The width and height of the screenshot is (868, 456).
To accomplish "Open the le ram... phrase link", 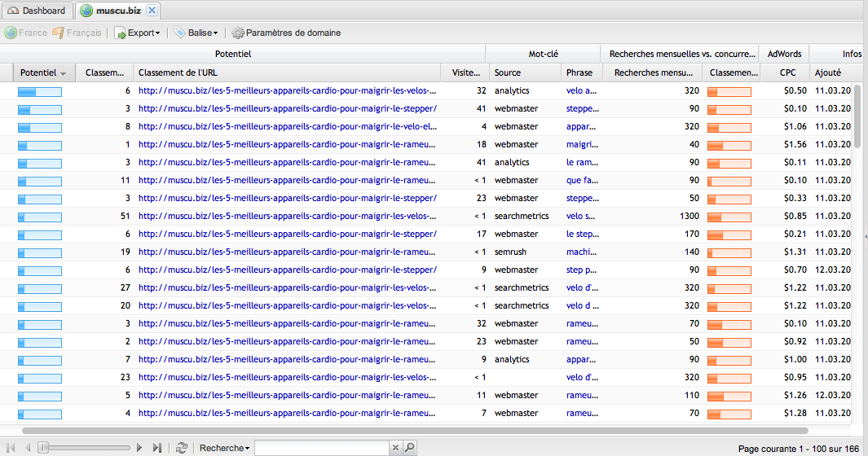I will click(583, 162).
